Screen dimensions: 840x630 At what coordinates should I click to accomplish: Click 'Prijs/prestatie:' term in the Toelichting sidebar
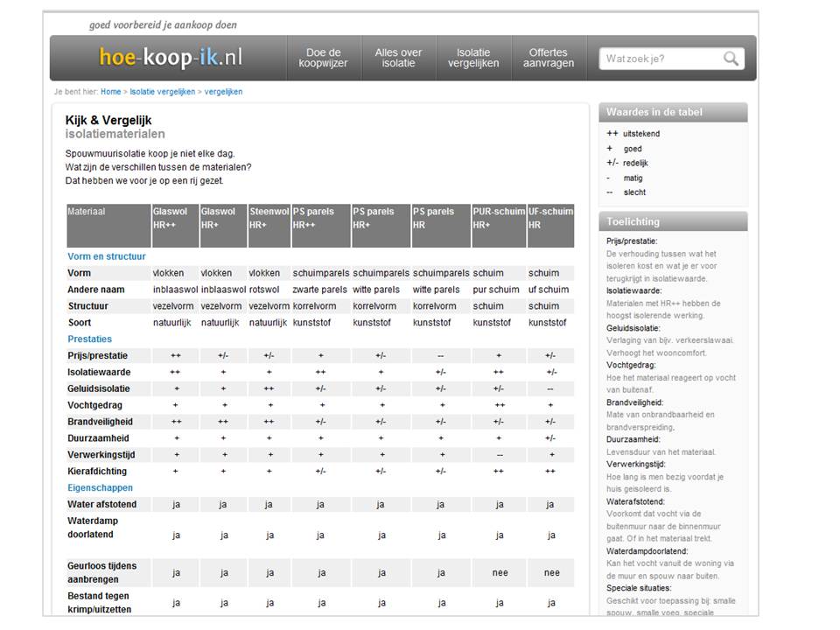(632, 241)
